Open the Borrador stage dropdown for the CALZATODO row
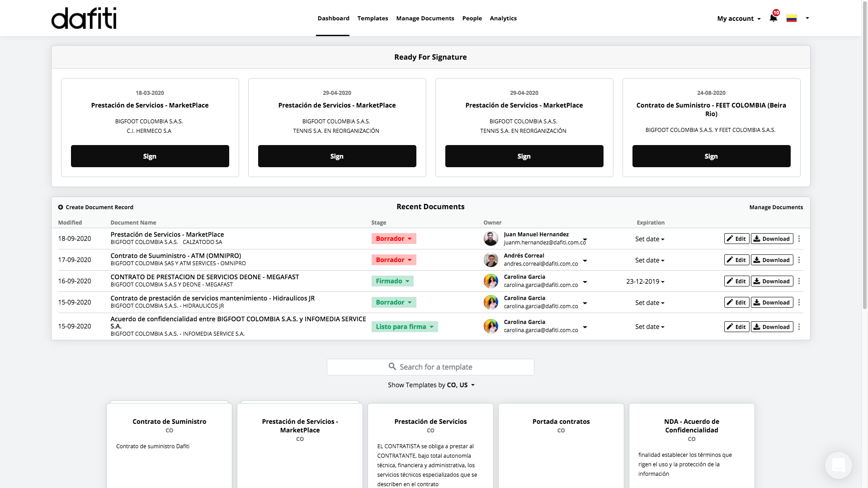The width and height of the screenshot is (868, 488). [x=394, y=239]
